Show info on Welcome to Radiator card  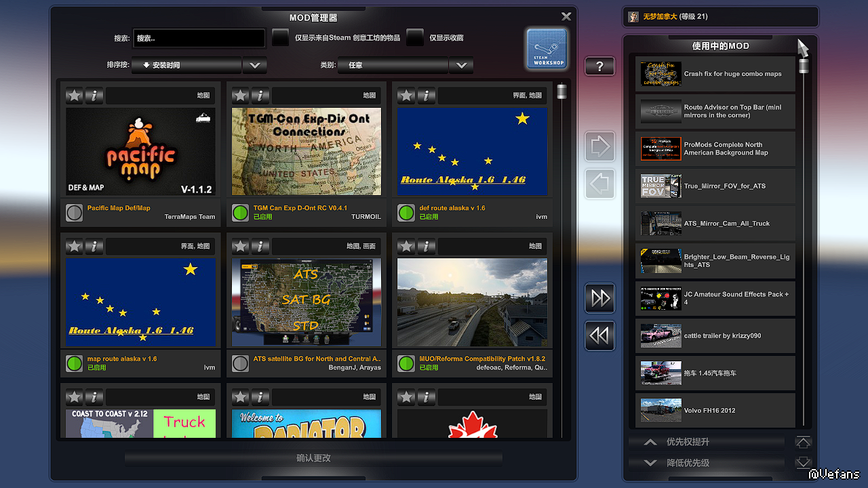(x=260, y=396)
